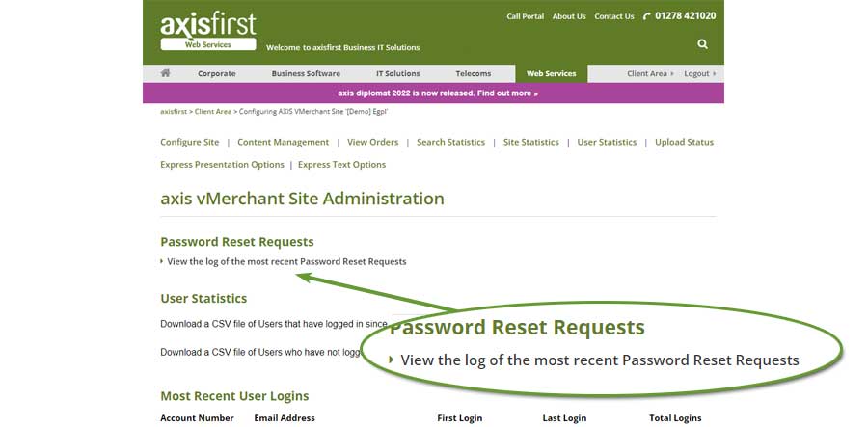
Task: Open Search Statistics
Action: click(x=450, y=142)
